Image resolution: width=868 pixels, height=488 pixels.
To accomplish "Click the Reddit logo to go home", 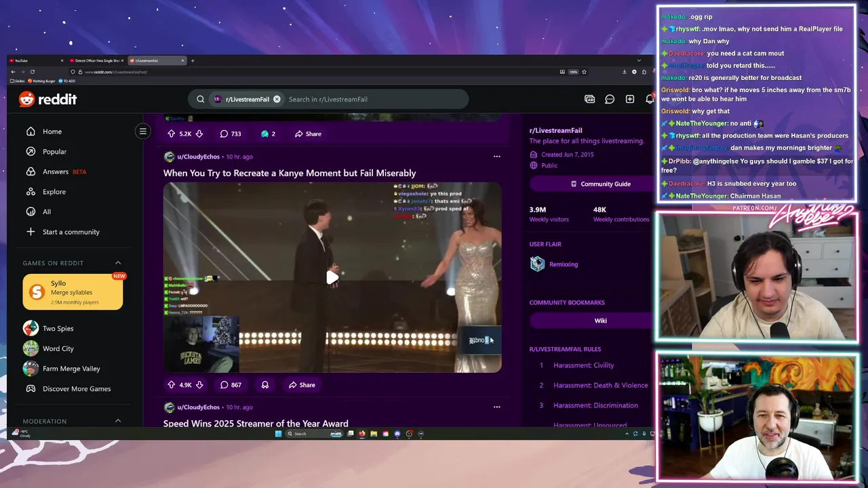I will click(47, 99).
